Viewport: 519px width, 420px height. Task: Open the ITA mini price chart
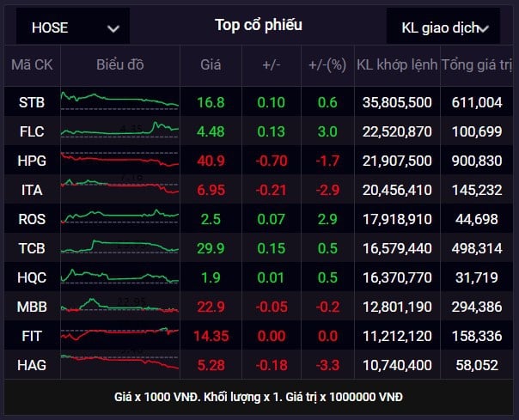click(119, 186)
